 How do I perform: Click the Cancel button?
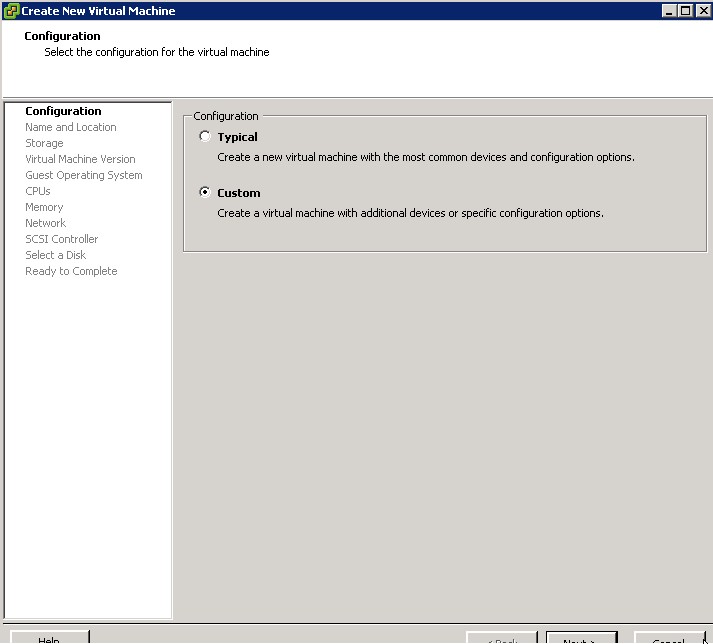pos(669,638)
